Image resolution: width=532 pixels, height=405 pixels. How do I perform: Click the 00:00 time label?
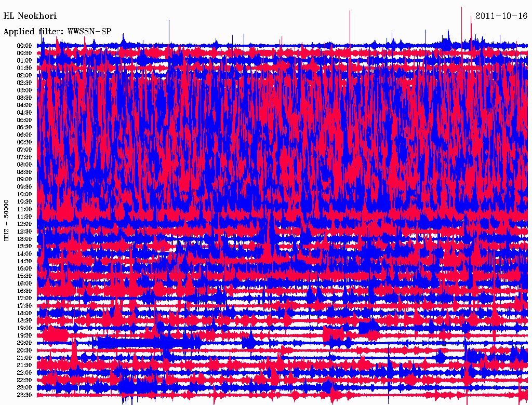click(x=24, y=46)
